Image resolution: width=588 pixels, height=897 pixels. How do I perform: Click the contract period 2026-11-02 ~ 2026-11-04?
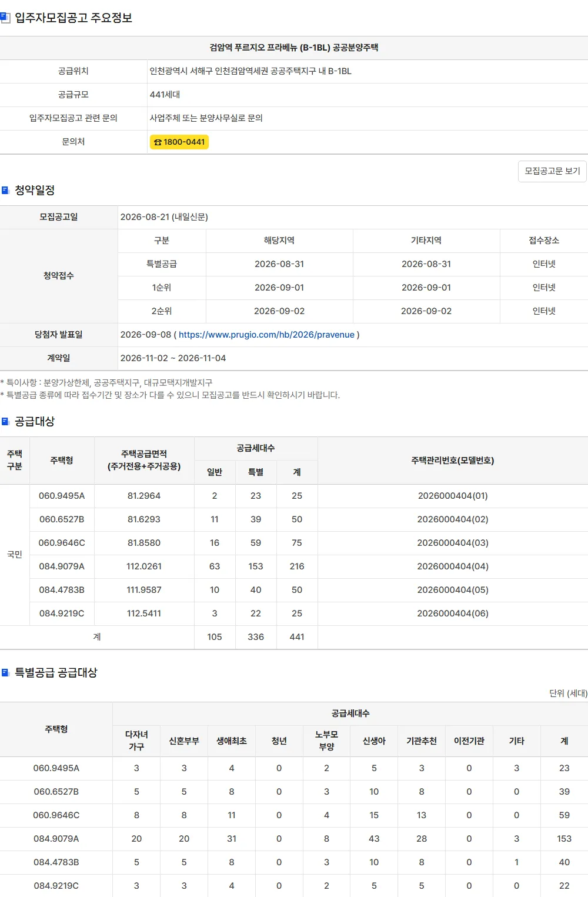173,358
